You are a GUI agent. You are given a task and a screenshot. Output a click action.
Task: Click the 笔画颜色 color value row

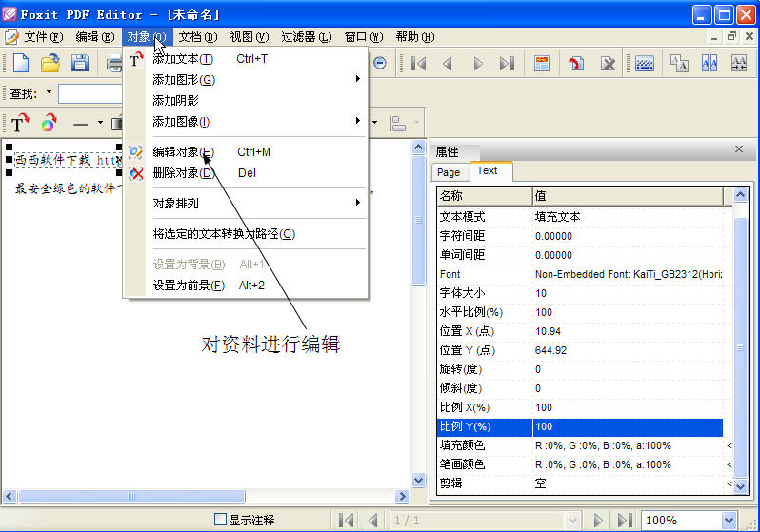point(580,464)
